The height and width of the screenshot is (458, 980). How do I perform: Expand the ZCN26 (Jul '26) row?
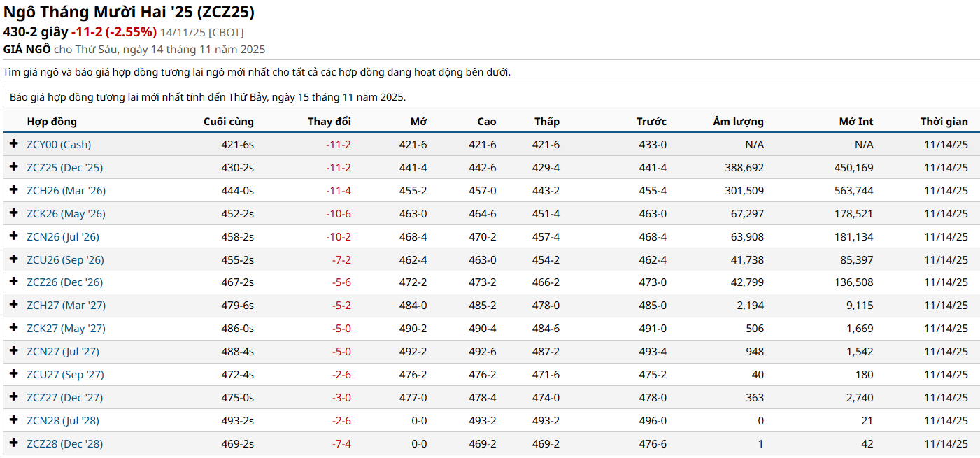[x=13, y=236]
